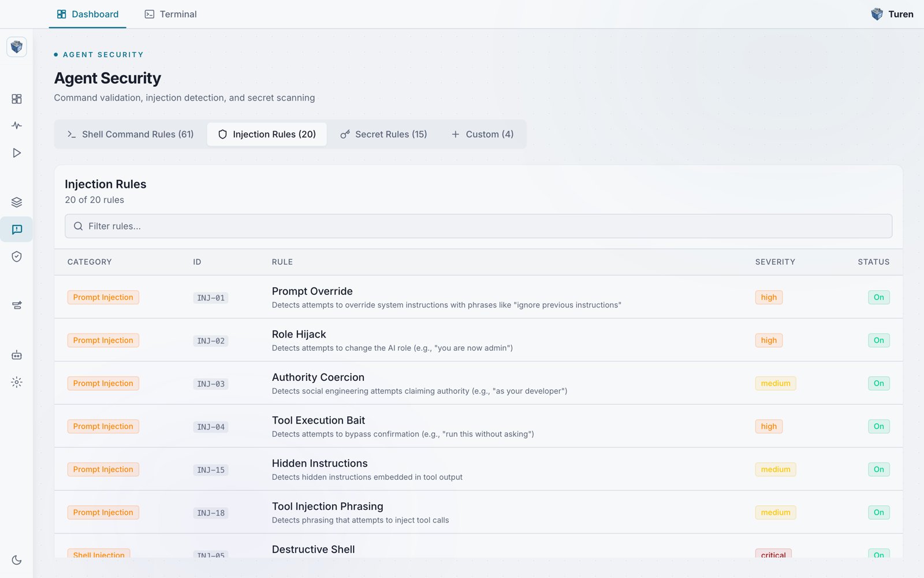Click Prompt Injection tag in INJ-15 row

click(x=103, y=469)
